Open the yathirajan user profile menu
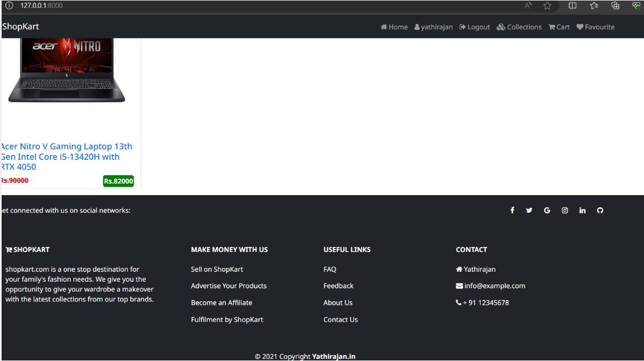 (434, 26)
